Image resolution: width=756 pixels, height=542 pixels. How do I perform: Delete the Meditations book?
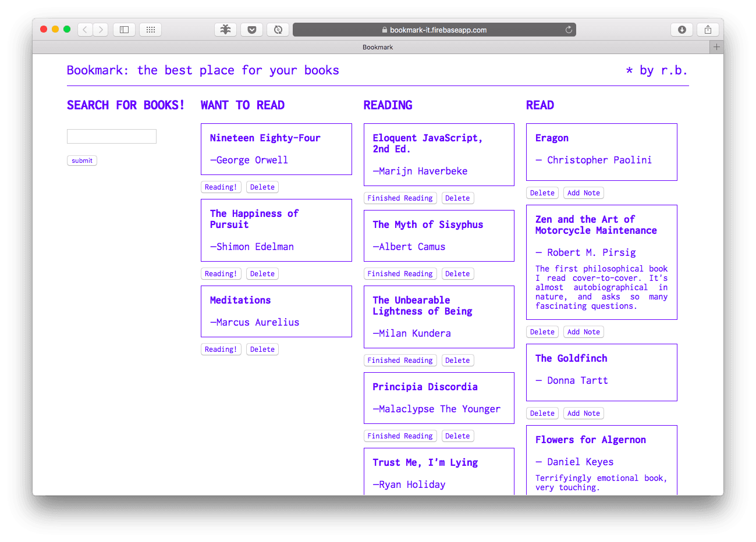pyautogui.click(x=262, y=350)
